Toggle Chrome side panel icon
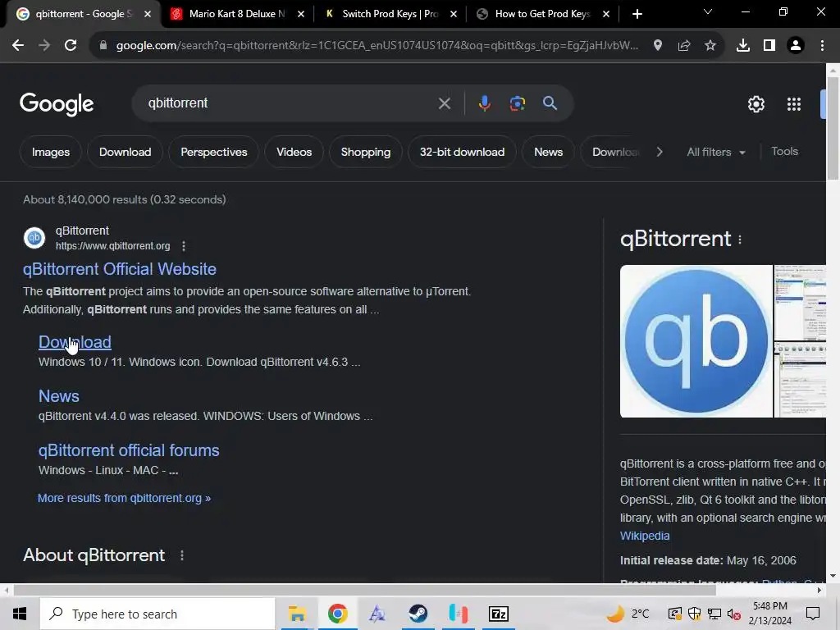The image size is (840, 630). tap(769, 46)
